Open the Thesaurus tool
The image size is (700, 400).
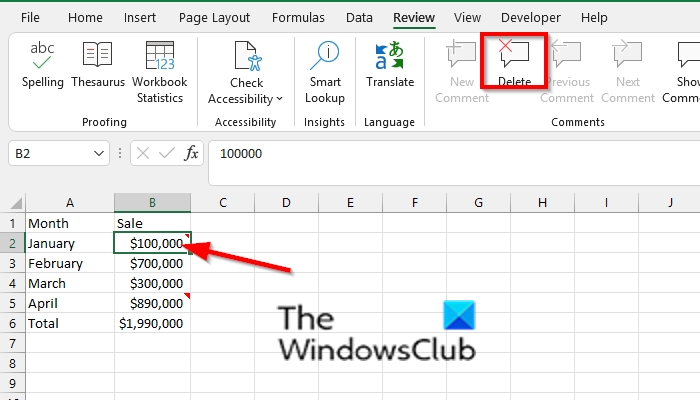click(98, 65)
